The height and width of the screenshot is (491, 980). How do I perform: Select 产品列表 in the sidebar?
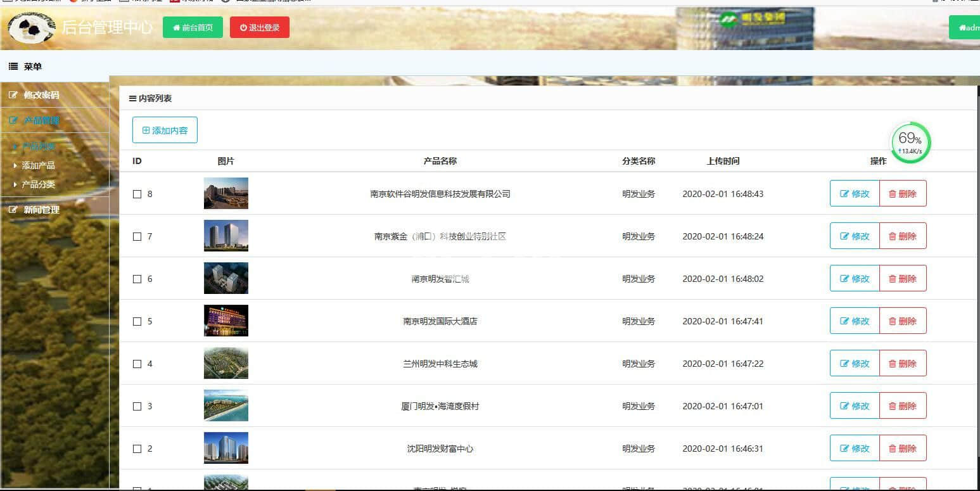38,146
